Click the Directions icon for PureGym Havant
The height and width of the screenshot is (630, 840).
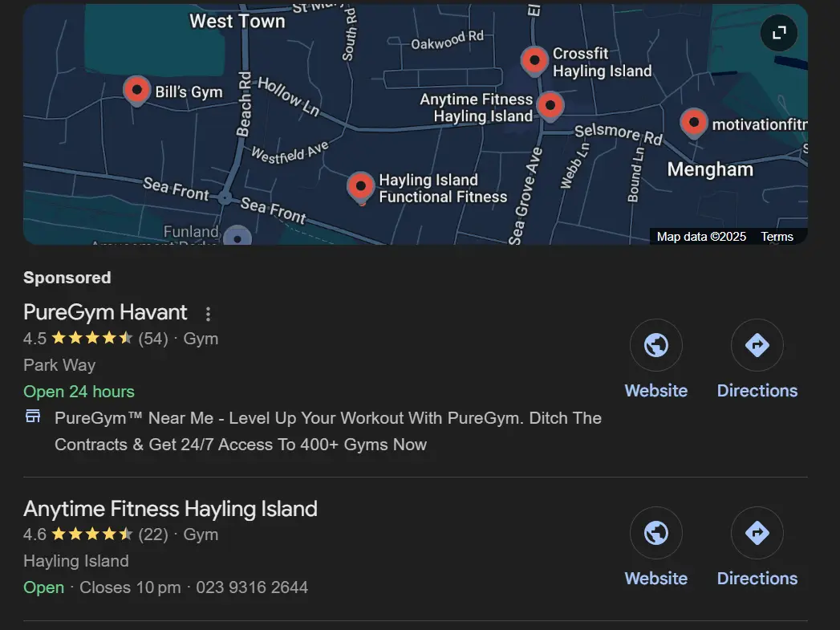(757, 345)
